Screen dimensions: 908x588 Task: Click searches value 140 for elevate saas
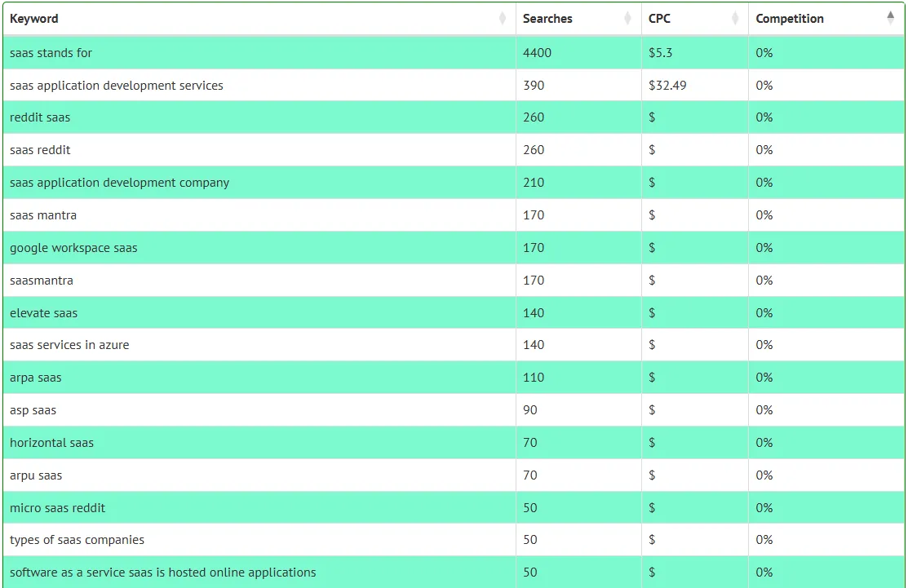click(x=534, y=313)
